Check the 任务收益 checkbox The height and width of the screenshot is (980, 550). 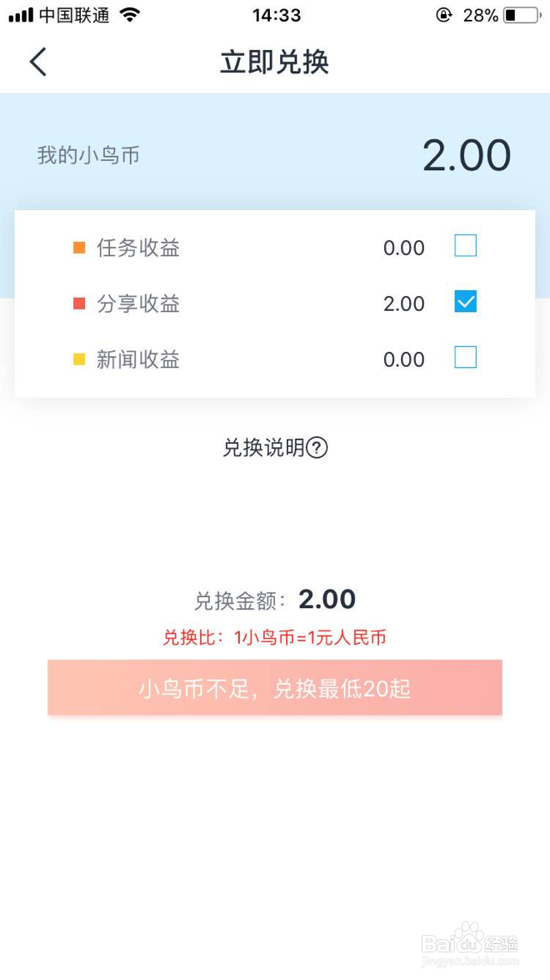[465, 246]
